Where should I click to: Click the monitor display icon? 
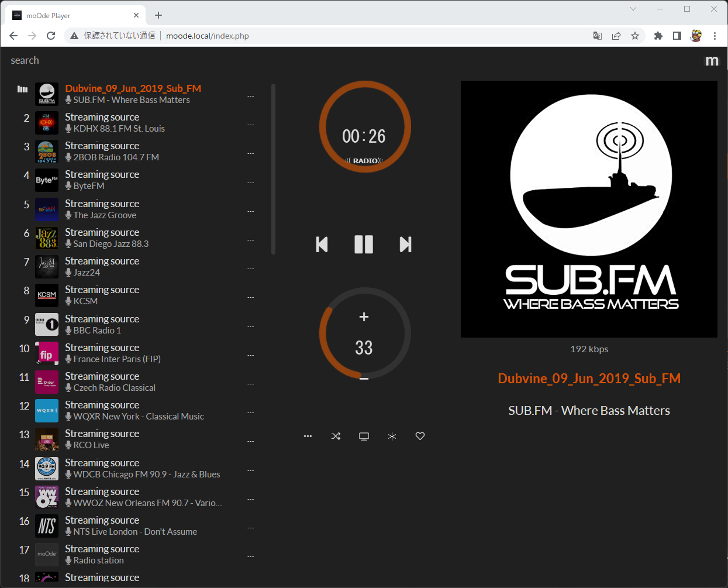point(364,436)
